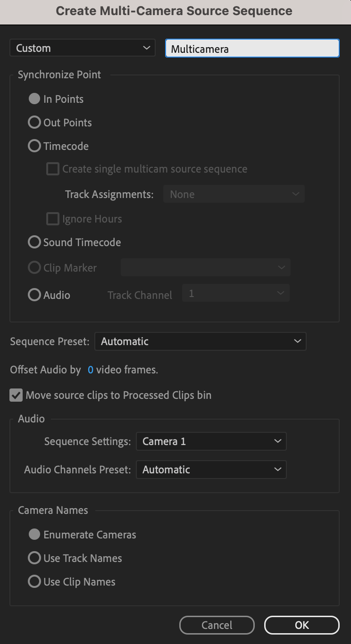Enable Create single multicam source sequence
The height and width of the screenshot is (644, 351).
(53, 169)
